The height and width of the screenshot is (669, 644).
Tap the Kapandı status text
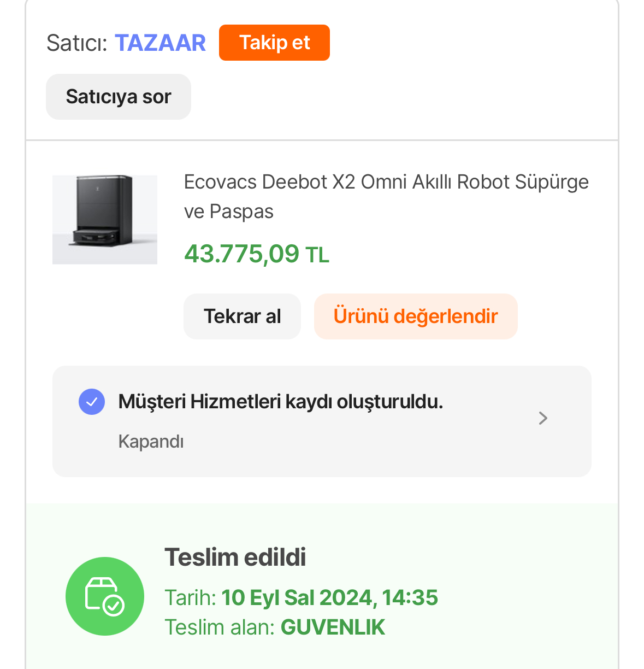151,442
